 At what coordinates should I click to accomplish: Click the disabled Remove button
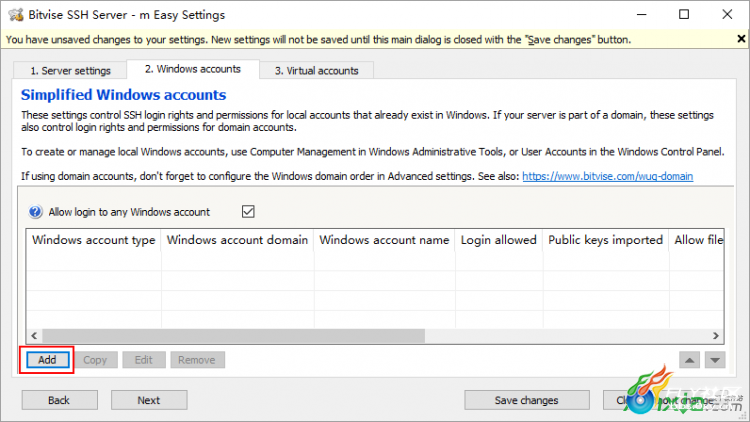pyautogui.click(x=197, y=360)
